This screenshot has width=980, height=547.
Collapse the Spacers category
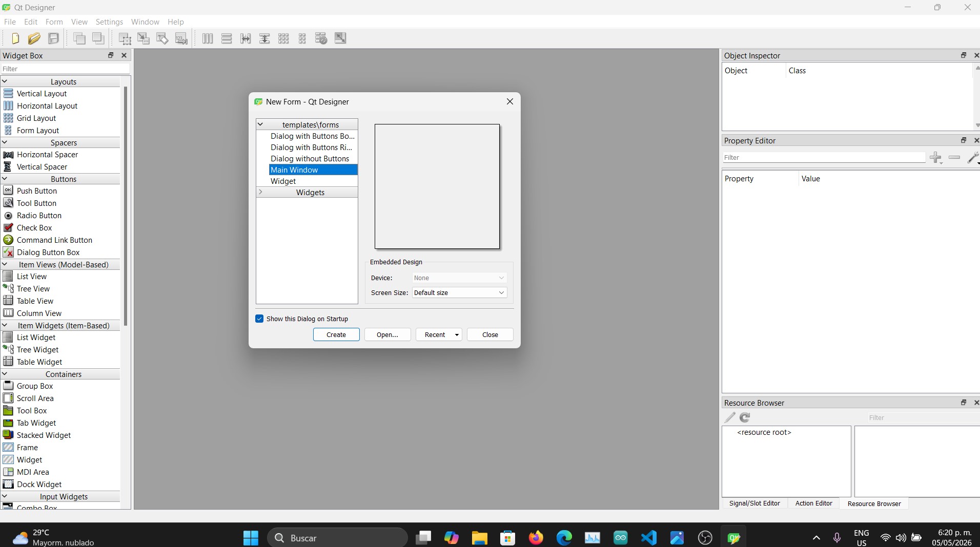pyautogui.click(x=5, y=142)
